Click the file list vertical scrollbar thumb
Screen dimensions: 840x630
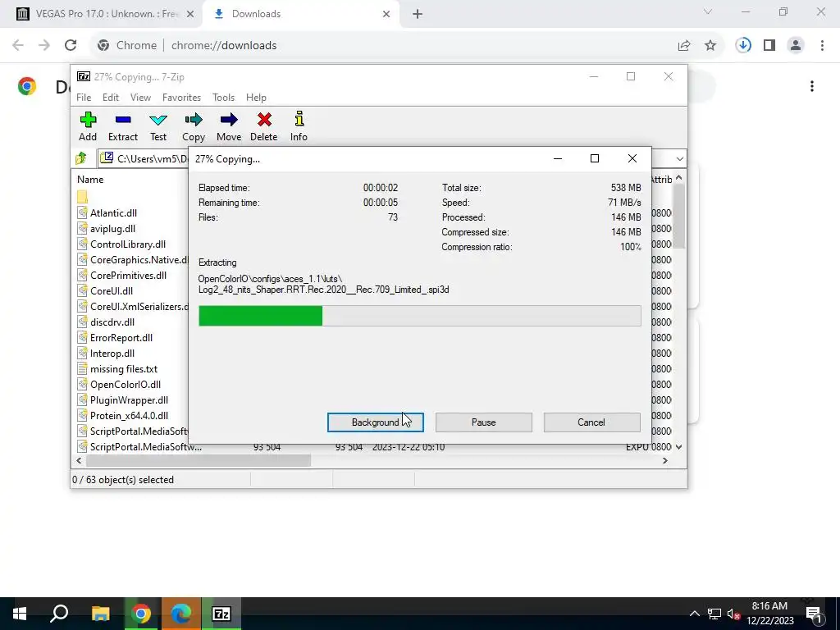678,216
